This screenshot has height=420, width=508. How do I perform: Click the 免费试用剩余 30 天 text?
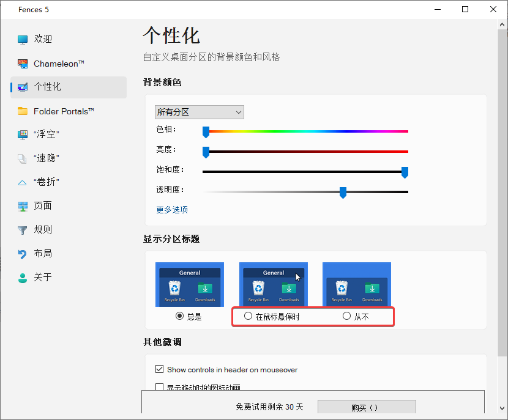click(x=269, y=407)
